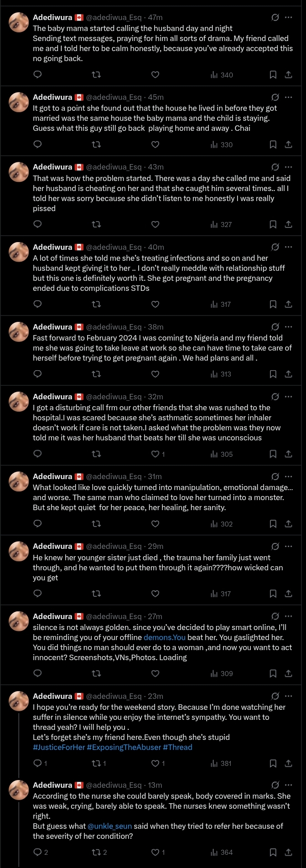The height and width of the screenshot is (868, 306).
Task: Open the @unkle_seun mention
Action: tap(109, 826)
